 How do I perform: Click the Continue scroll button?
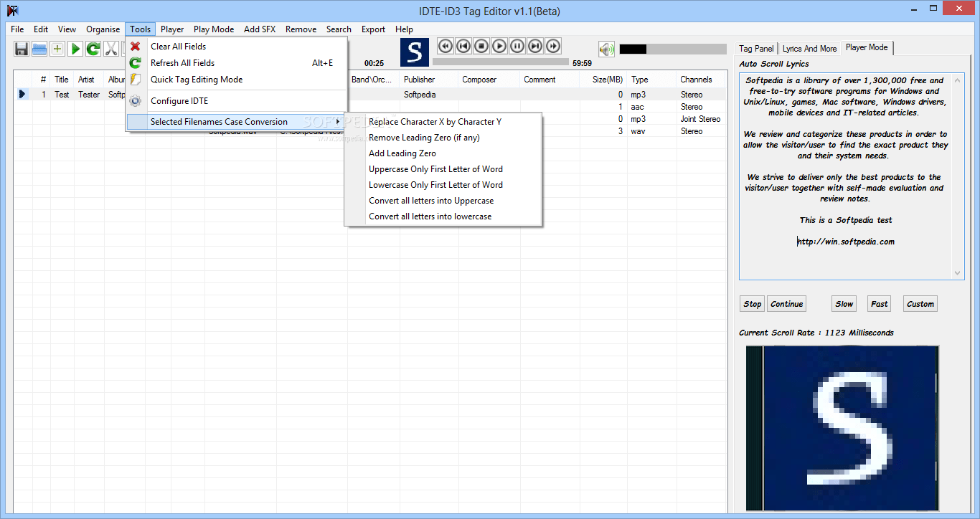pos(786,303)
